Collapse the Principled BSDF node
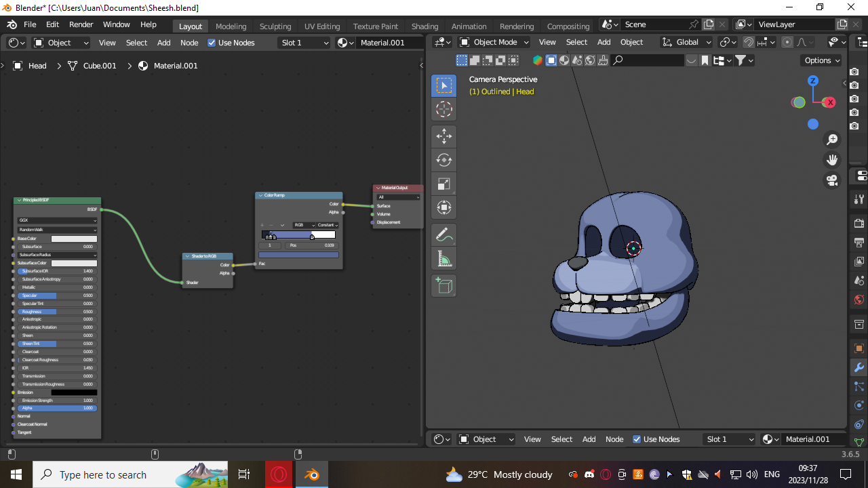Screen dimensions: 868x488 coord(18,201)
